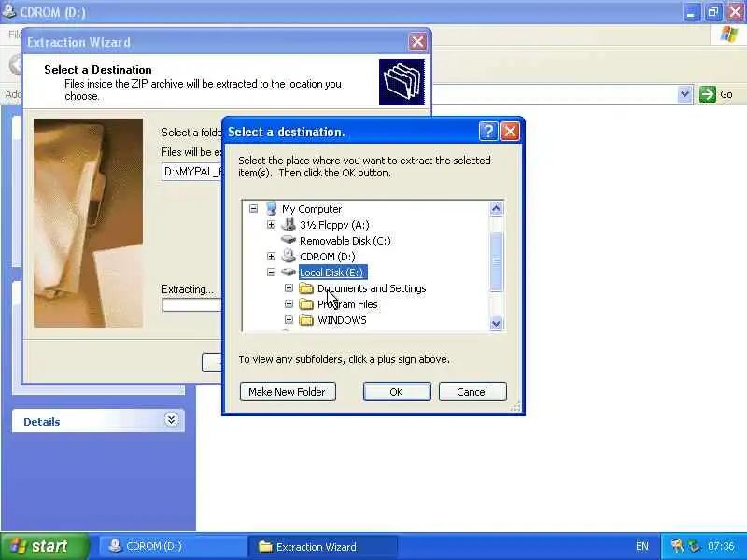Click the help question mark button in dialog
The height and width of the screenshot is (560, 747).
pyautogui.click(x=488, y=131)
